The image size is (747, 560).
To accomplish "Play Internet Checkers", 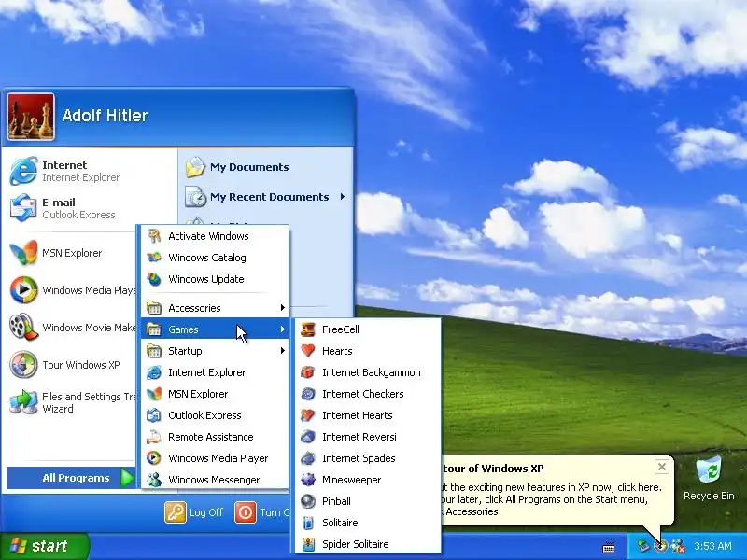I will click(x=368, y=394).
